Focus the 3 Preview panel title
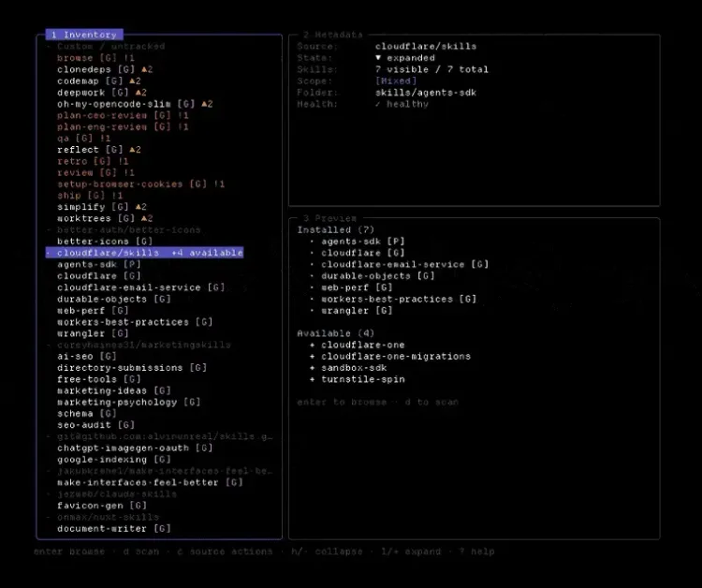Screen dimensions: 702x588 coord(330,218)
